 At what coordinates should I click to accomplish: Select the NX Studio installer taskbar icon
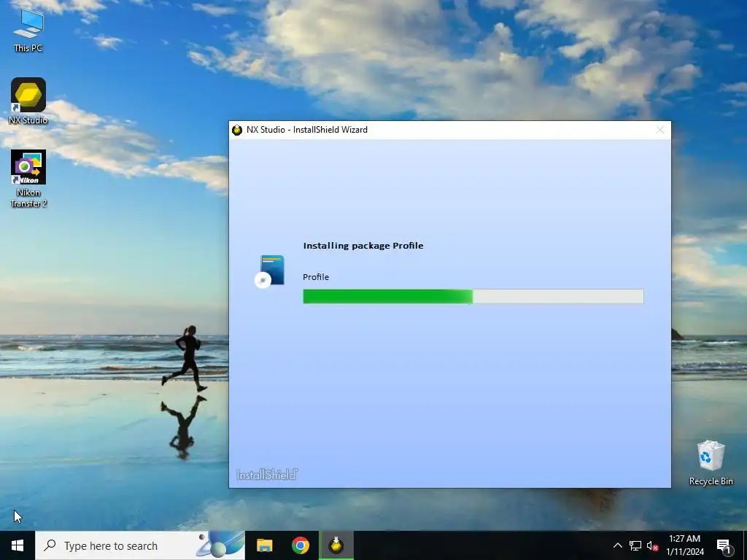click(x=336, y=545)
